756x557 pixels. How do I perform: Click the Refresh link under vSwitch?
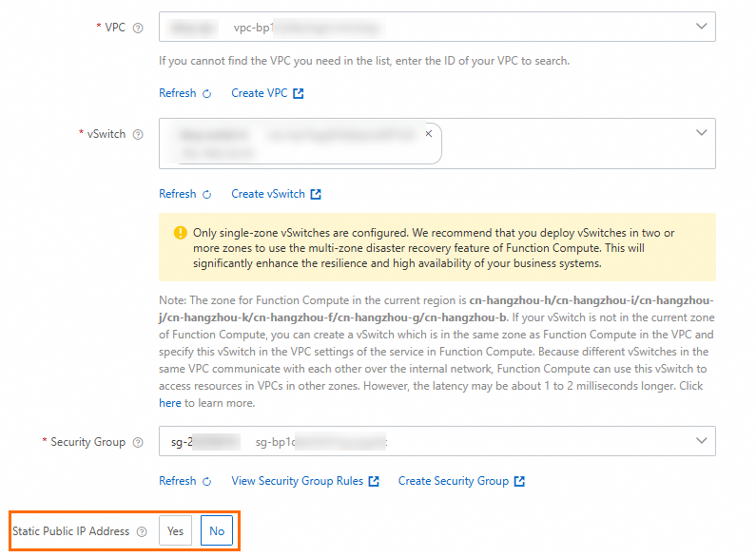(178, 194)
